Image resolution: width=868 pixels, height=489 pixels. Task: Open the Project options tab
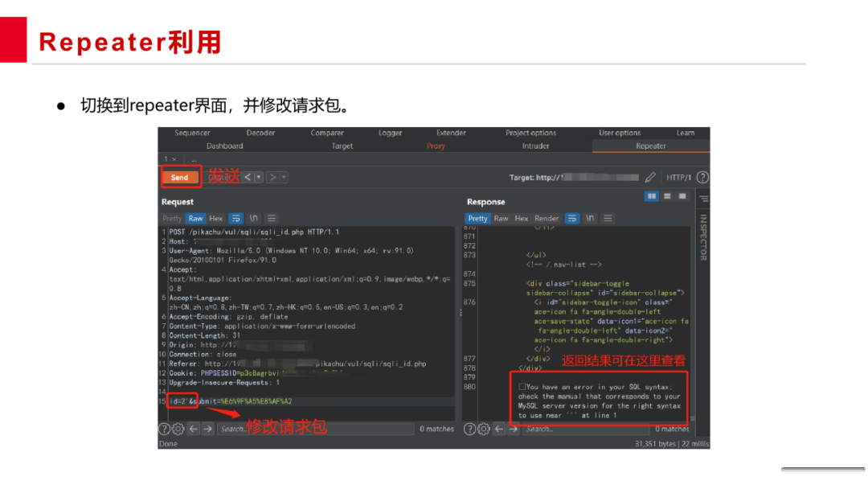tap(531, 133)
